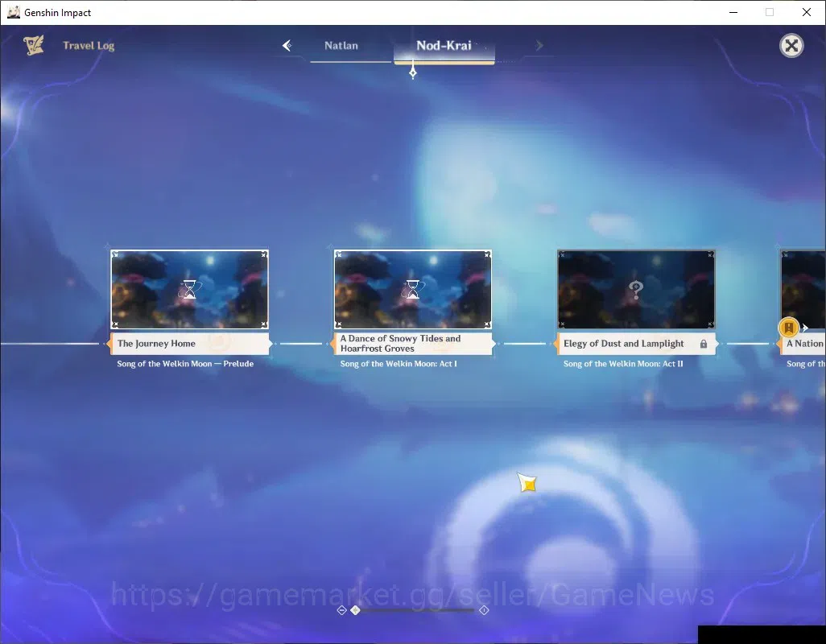Open A Dance of Snowy Tides thumbnail

413,289
